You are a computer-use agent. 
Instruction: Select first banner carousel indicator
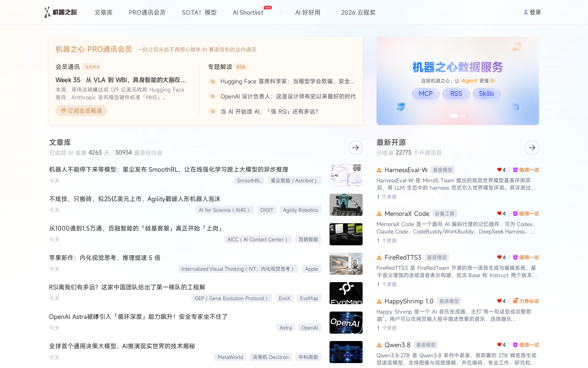tap(454, 116)
